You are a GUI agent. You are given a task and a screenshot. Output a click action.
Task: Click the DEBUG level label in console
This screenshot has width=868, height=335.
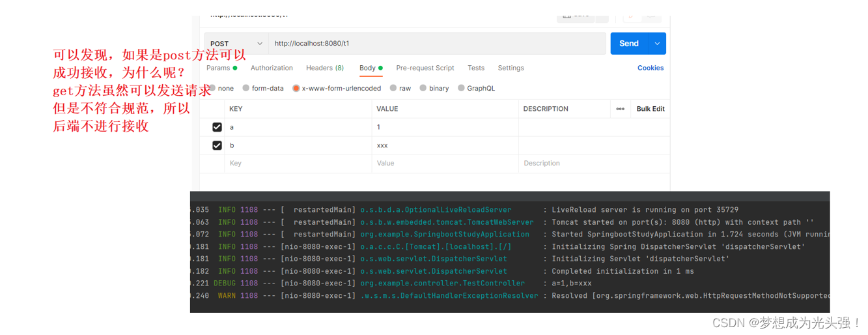pyautogui.click(x=225, y=284)
